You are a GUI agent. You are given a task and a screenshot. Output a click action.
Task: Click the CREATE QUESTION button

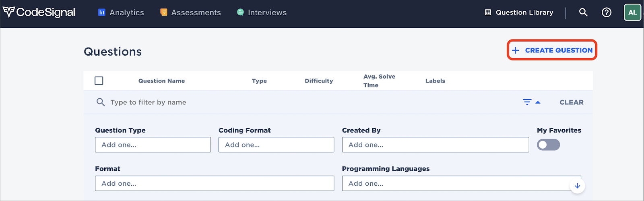(x=552, y=50)
